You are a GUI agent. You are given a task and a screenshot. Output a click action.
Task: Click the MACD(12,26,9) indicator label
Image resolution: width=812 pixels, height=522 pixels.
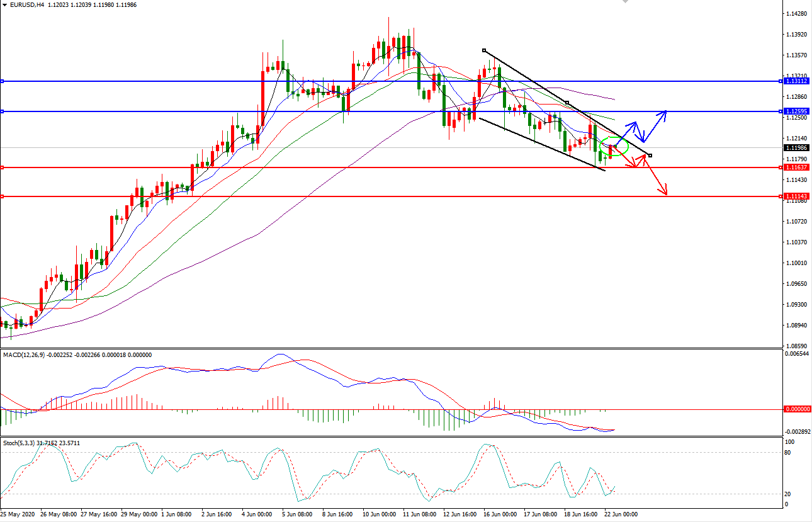click(x=23, y=355)
